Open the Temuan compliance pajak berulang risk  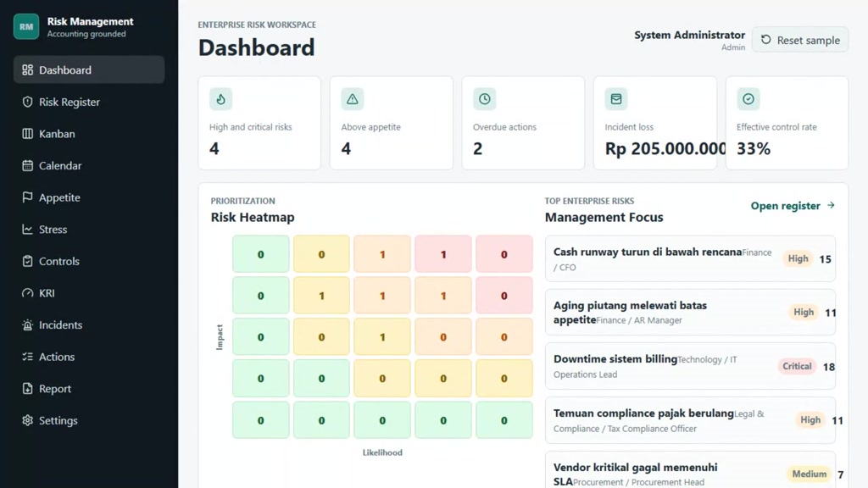(x=690, y=420)
